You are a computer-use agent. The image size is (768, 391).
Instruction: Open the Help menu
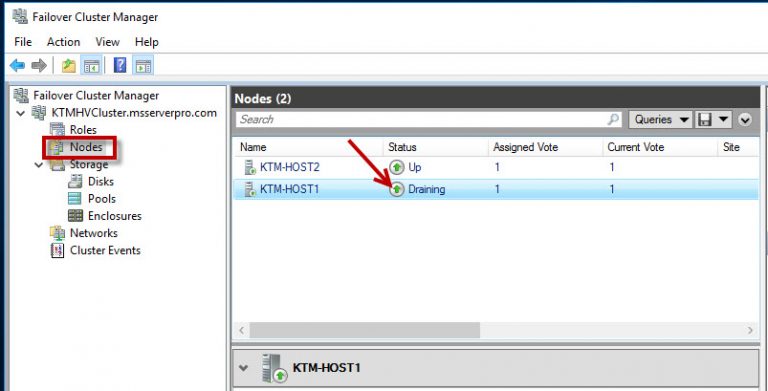146,42
